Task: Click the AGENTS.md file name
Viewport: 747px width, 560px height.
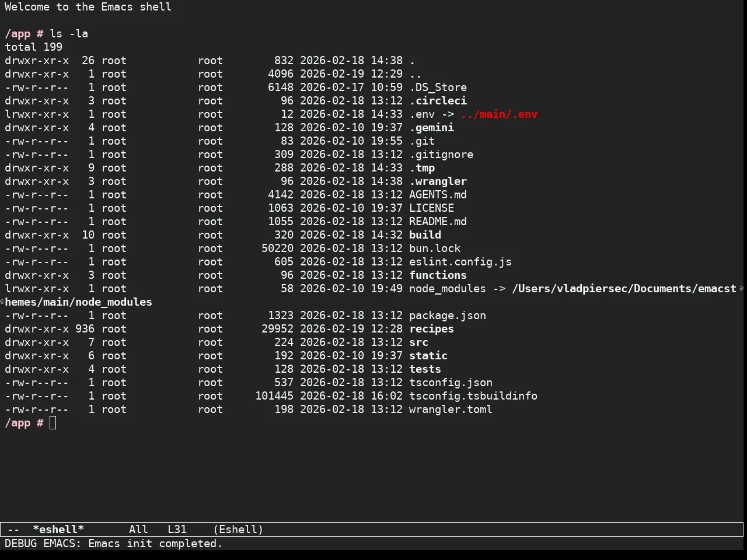Action: 438,195
